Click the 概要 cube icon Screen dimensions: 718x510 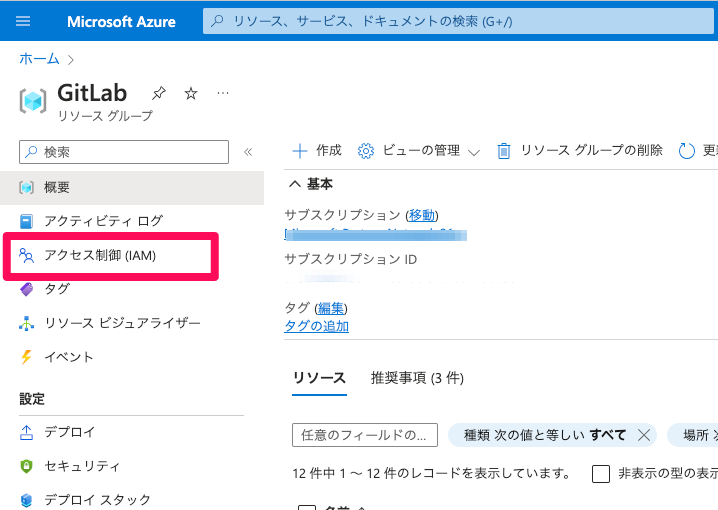click(x=27, y=188)
